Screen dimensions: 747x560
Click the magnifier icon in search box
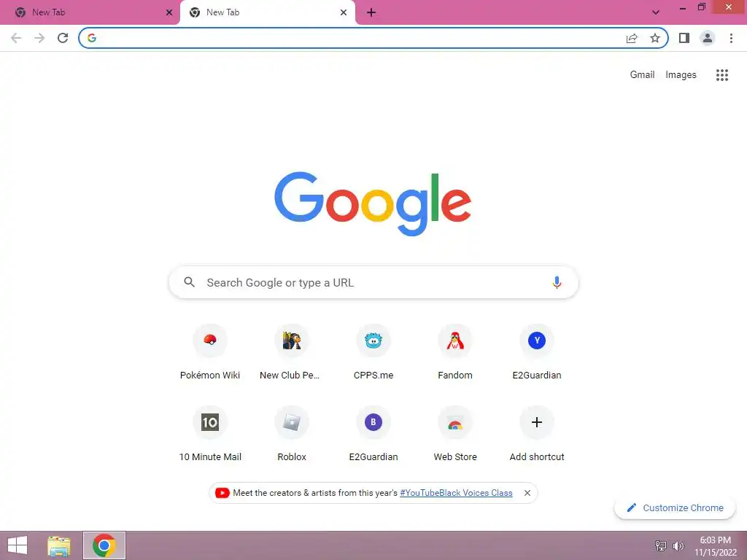click(189, 282)
